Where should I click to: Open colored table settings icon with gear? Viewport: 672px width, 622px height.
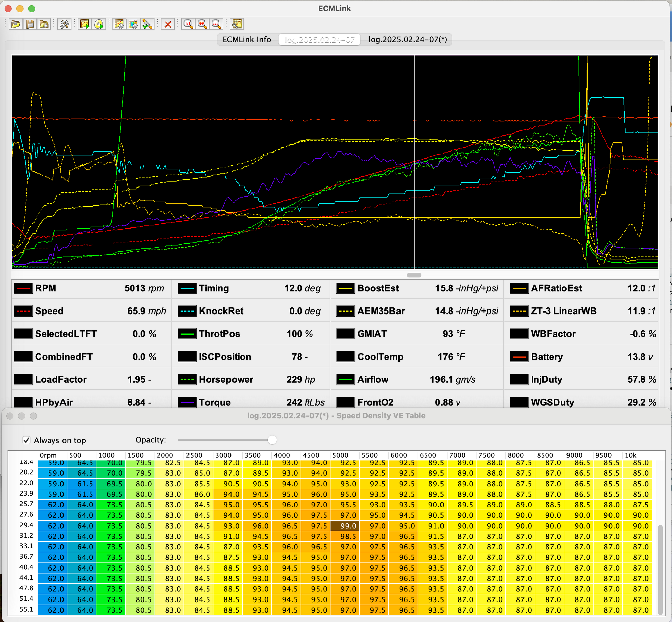click(x=133, y=24)
